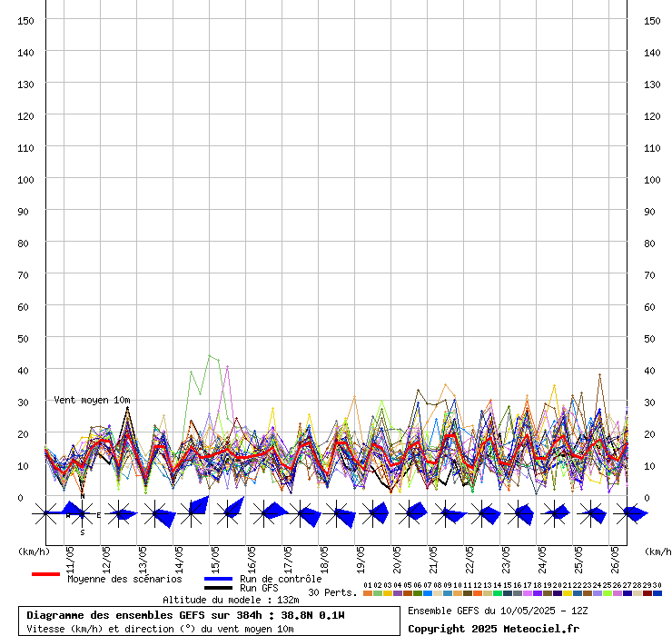This screenshot has height=636, width=672.
Task: Click the wind rose between the 24/05 and 25/05 labels
Action: coord(556,513)
